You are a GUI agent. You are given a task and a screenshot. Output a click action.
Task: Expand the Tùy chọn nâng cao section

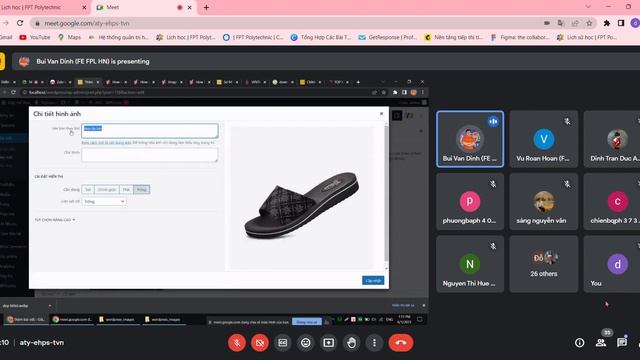[x=55, y=220]
